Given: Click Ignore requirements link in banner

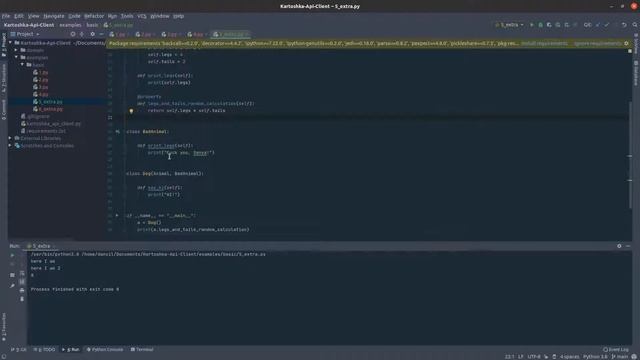Looking at the screenshot, I should (598, 43).
